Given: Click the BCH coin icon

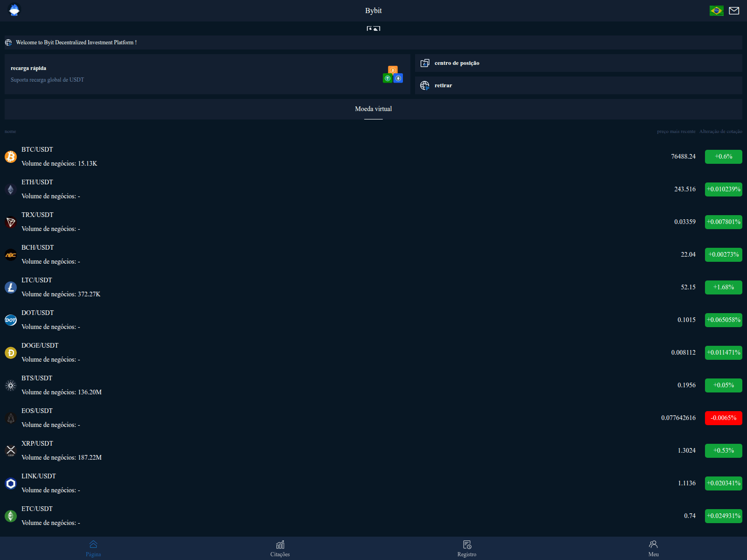Looking at the screenshot, I should (11, 255).
